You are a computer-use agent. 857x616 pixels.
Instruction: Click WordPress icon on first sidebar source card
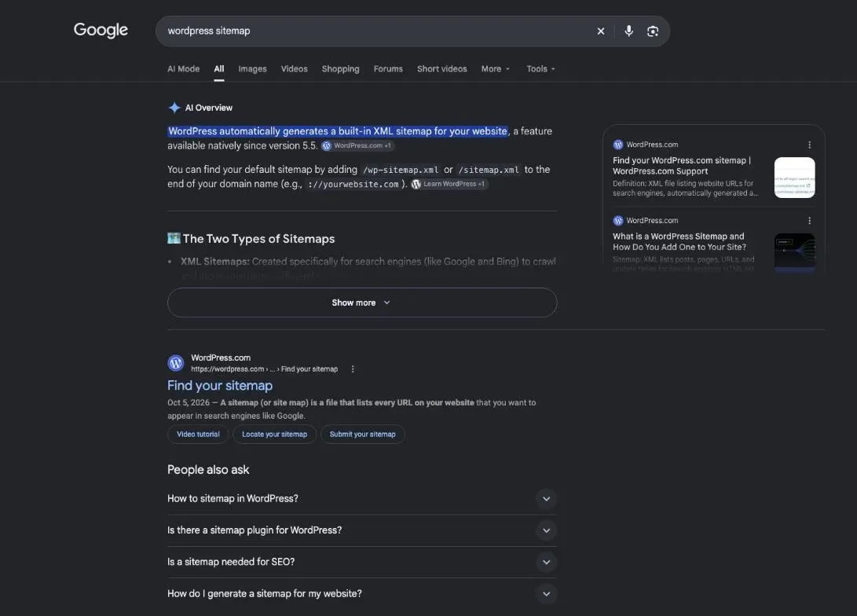pyautogui.click(x=618, y=145)
